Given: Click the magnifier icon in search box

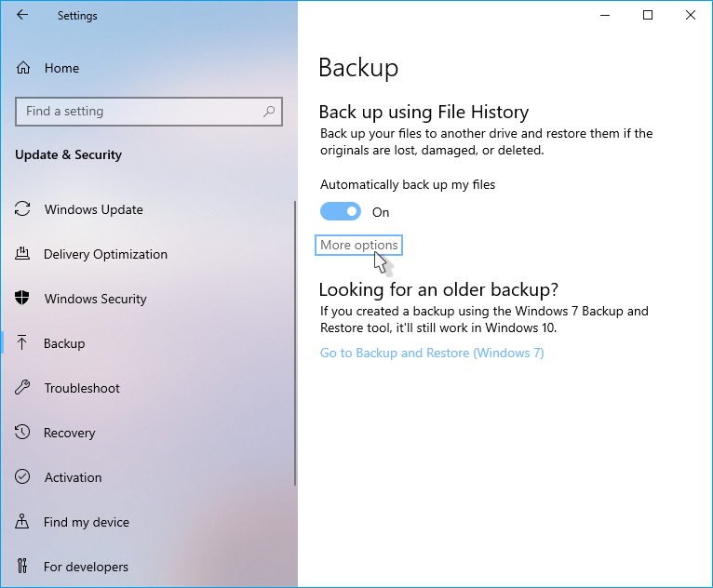Looking at the screenshot, I should click(x=269, y=112).
